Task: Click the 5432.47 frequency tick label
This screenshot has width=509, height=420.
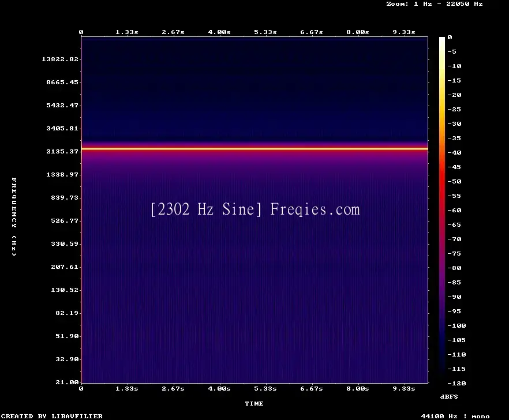Action: [x=62, y=105]
